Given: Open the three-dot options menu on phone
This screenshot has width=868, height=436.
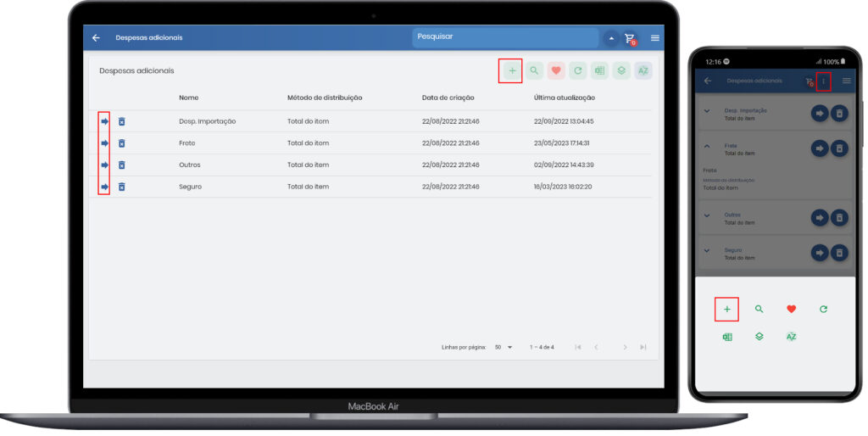Looking at the screenshot, I should (823, 81).
